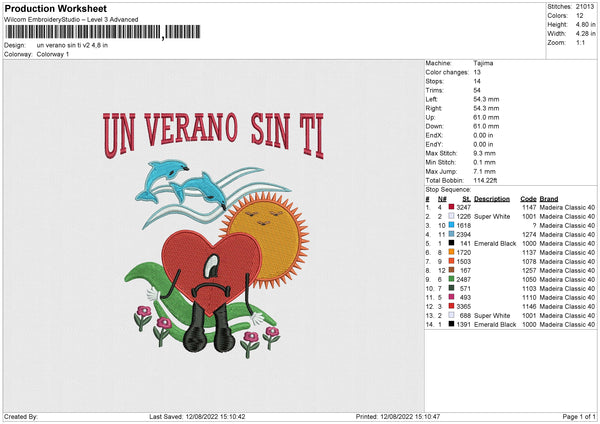Select the Total Bobbin value "114.22ft"
This screenshot has width=600, height=424.
pyautogui.click(x=485, y=180)
